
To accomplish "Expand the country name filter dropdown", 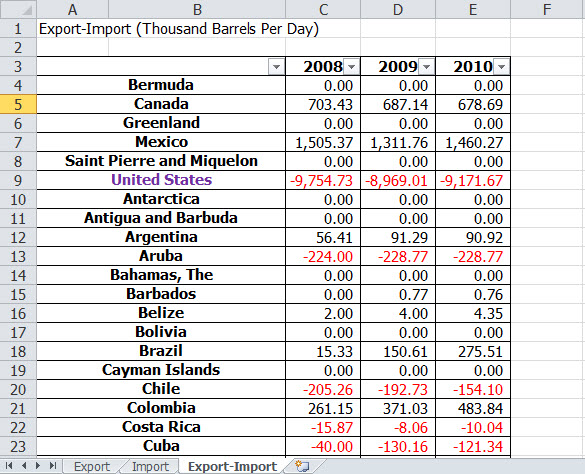I will coord(276,67).
